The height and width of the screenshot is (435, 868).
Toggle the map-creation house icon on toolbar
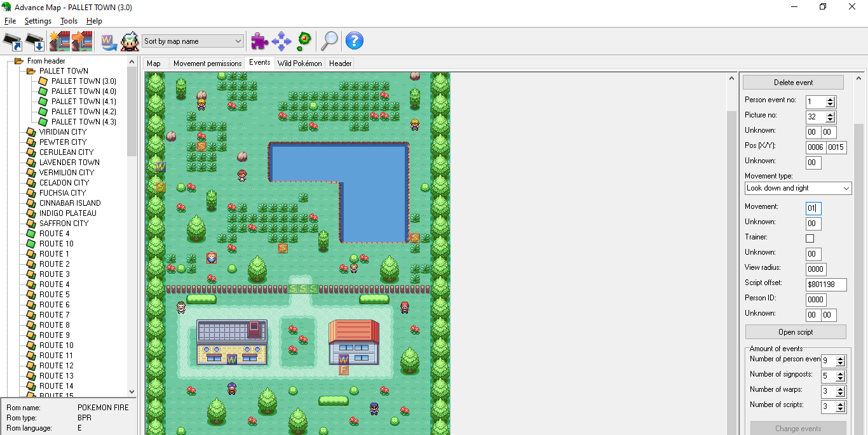coord(60,41)
